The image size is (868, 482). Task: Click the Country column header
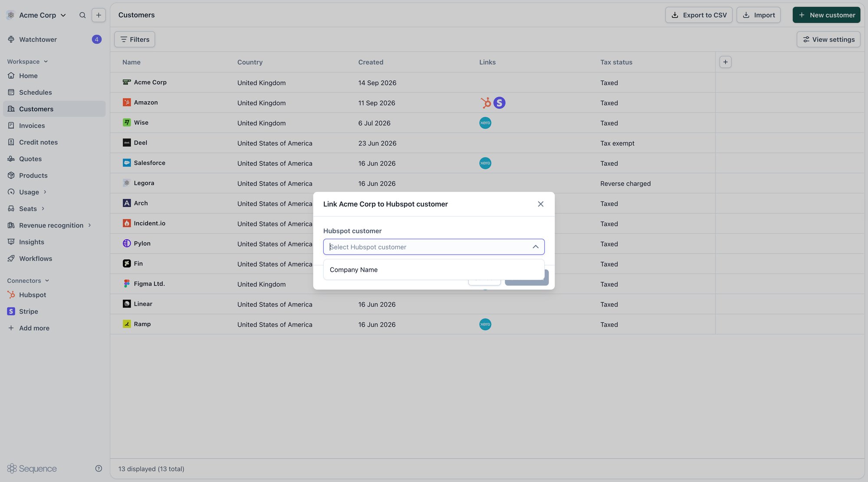(250, 62)
